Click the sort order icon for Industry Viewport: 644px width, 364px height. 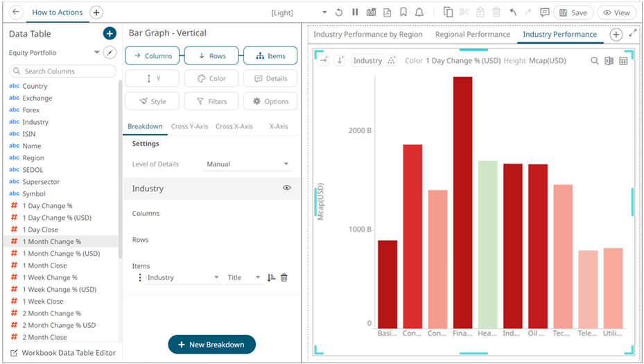point(271,277)
